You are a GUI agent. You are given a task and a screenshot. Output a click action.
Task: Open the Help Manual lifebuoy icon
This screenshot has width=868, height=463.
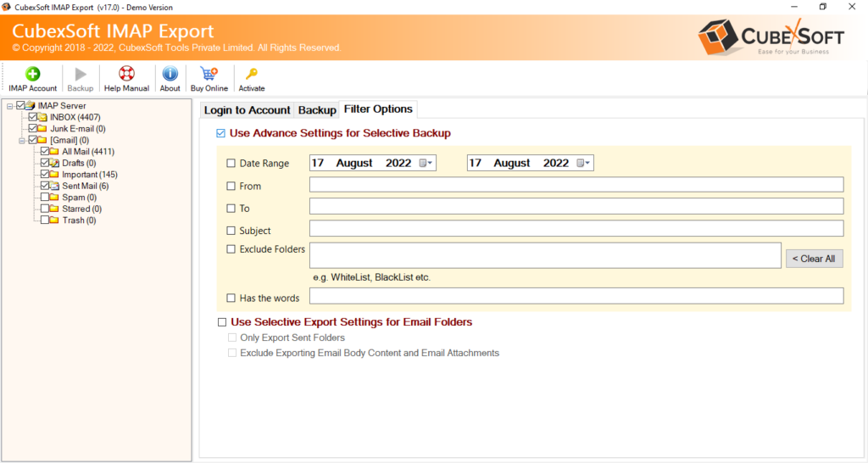pyautogui.click(x=127, y=74)
